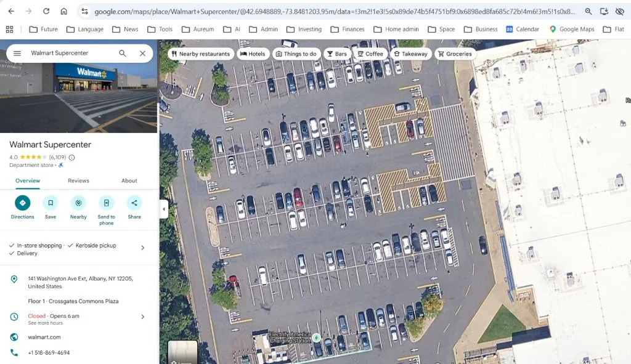The width and height of the screenshot is (631, 364).
Task: Search Nearby places
Action: [78, 207]
